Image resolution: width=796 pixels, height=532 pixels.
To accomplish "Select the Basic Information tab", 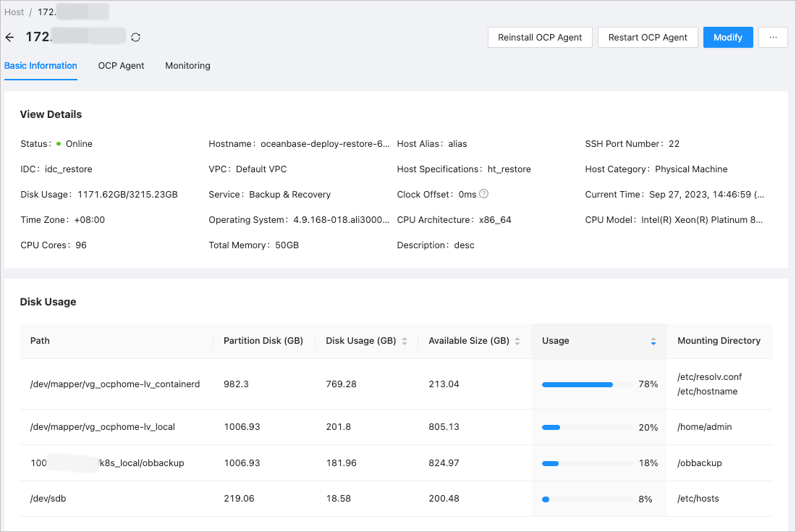I will coord(41,66).
